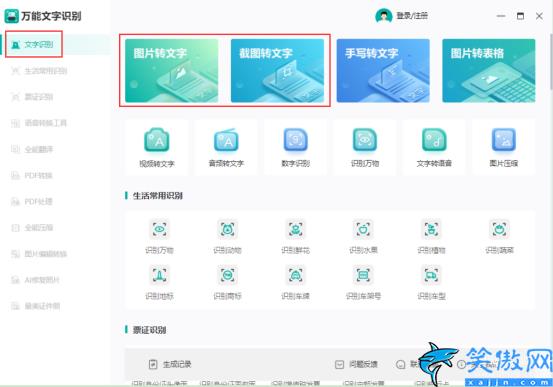Click the 登录/注册 link
This screenshot has height=387, width=553.
tap(412, 16)
